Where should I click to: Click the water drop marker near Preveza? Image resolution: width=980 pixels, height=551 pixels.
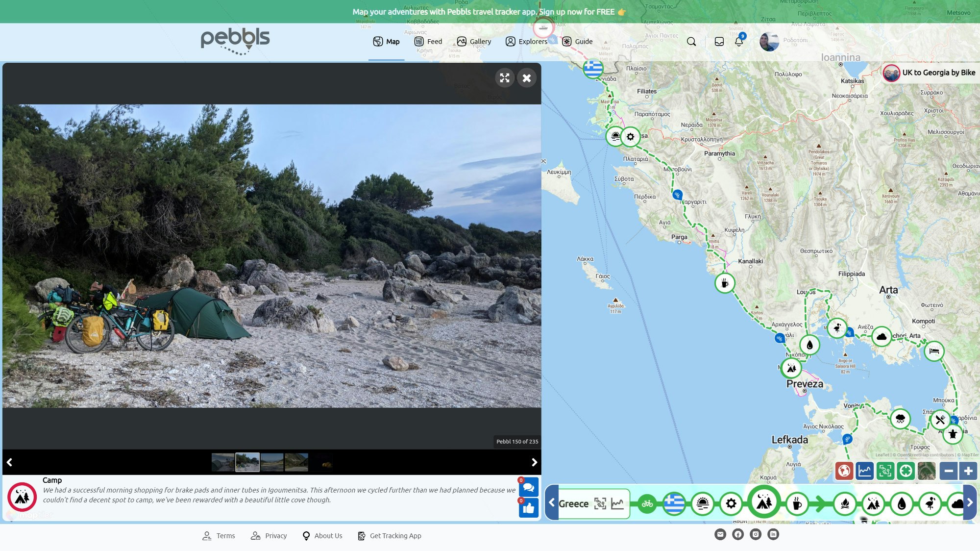click(809, 345)
